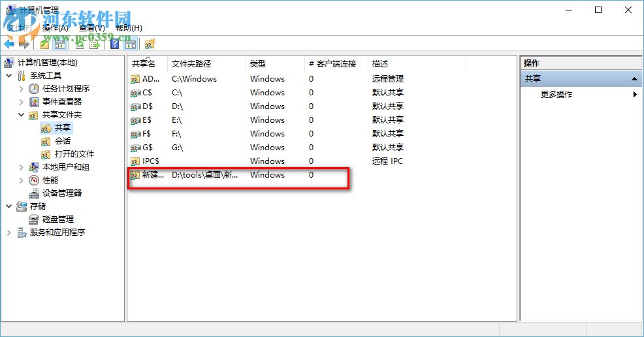Open 磁盘管理 in the tree
Image resolution: width=644 pixels, height=337 pixels.
[x=58, y=219]
